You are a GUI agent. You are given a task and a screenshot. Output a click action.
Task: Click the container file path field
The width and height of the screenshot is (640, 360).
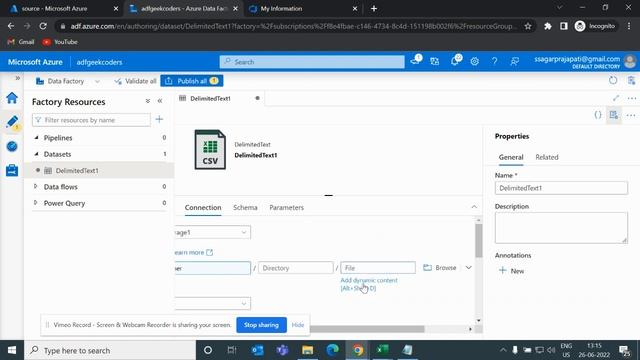(213, 268)
